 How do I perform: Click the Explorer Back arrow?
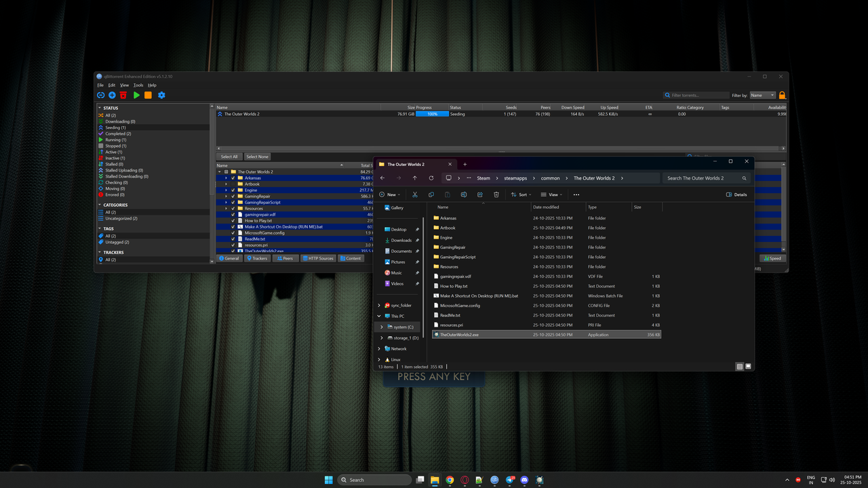382,178
